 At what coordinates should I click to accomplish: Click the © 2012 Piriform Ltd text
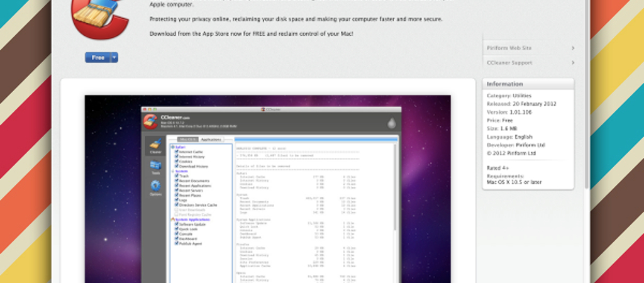point(511,153)
